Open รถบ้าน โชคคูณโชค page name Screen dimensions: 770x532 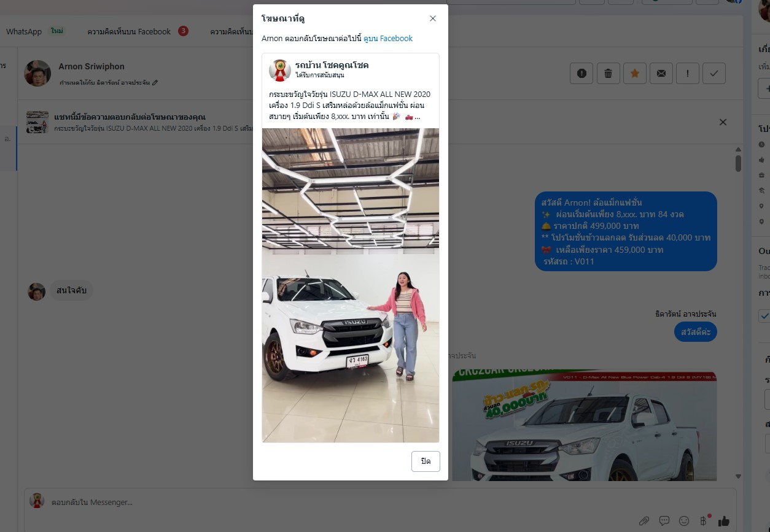332,65
